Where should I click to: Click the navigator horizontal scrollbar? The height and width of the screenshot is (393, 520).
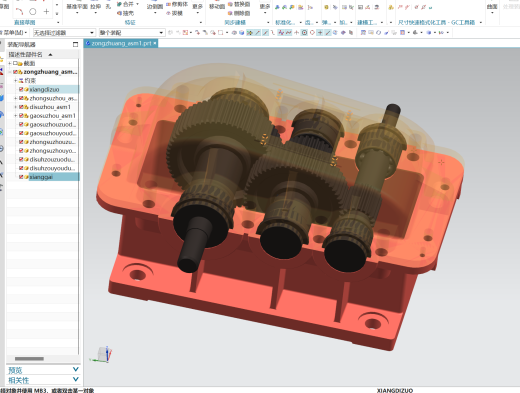click(x=29, y=359)
